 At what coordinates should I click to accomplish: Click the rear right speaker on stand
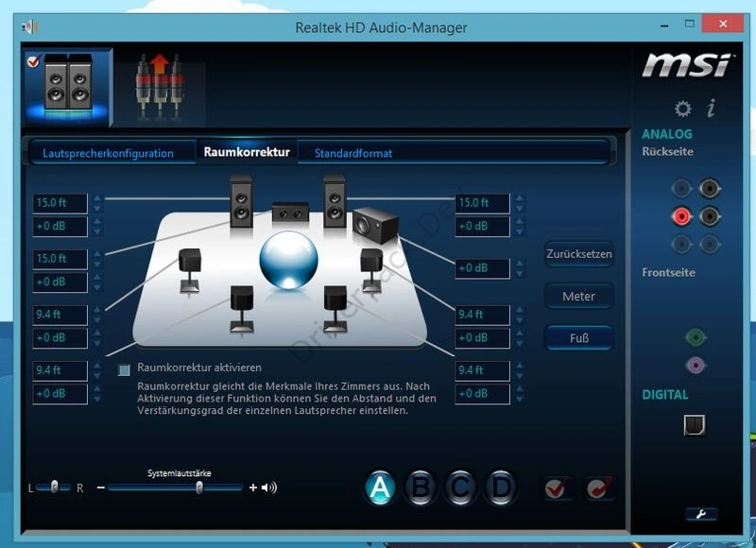tap(335, 309)
